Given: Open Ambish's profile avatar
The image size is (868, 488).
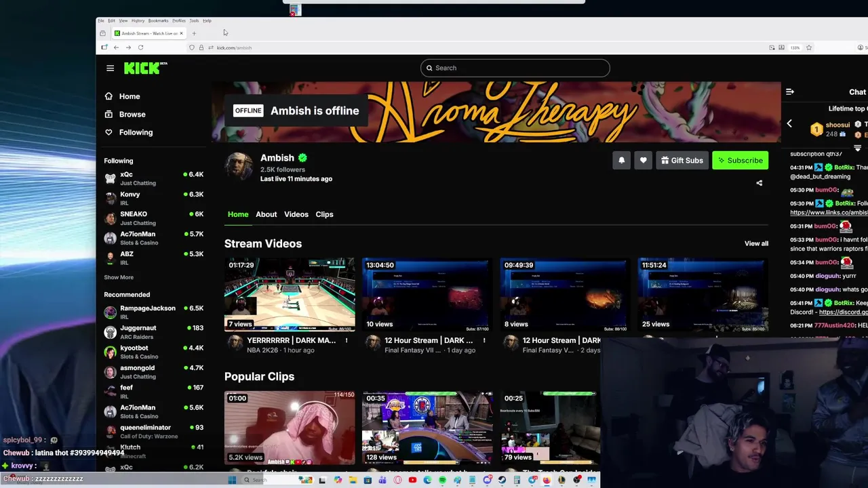Looking at the screenshot, I should (239, 167).
